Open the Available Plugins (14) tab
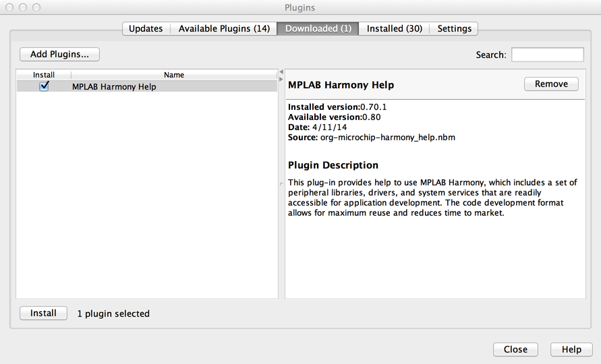Screen dimensions: 601x364 (x=224, y=28)
